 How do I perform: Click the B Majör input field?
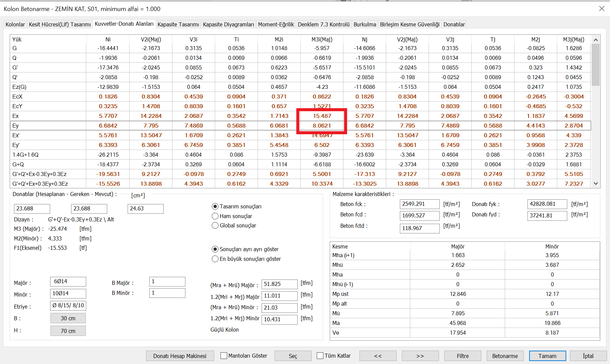167,282
